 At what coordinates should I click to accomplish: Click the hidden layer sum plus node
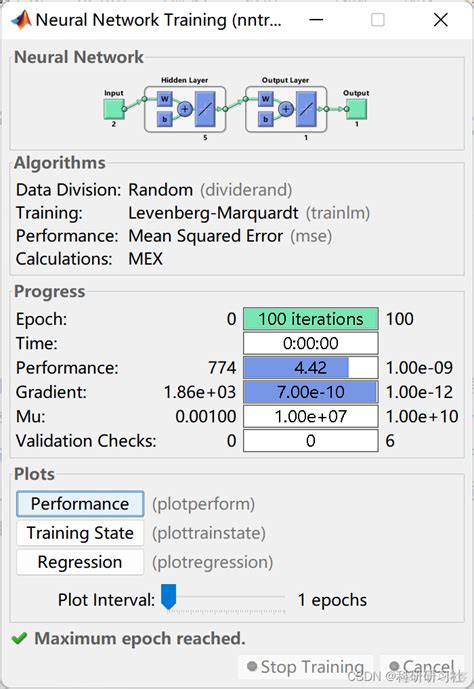coord(185,109)
